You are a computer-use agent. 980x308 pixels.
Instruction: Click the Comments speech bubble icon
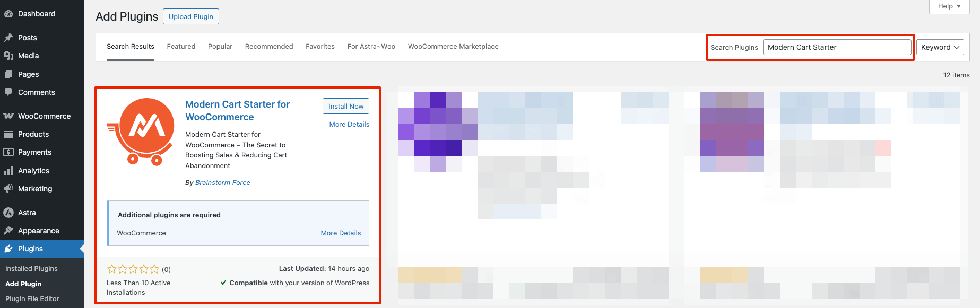point(8,92)
